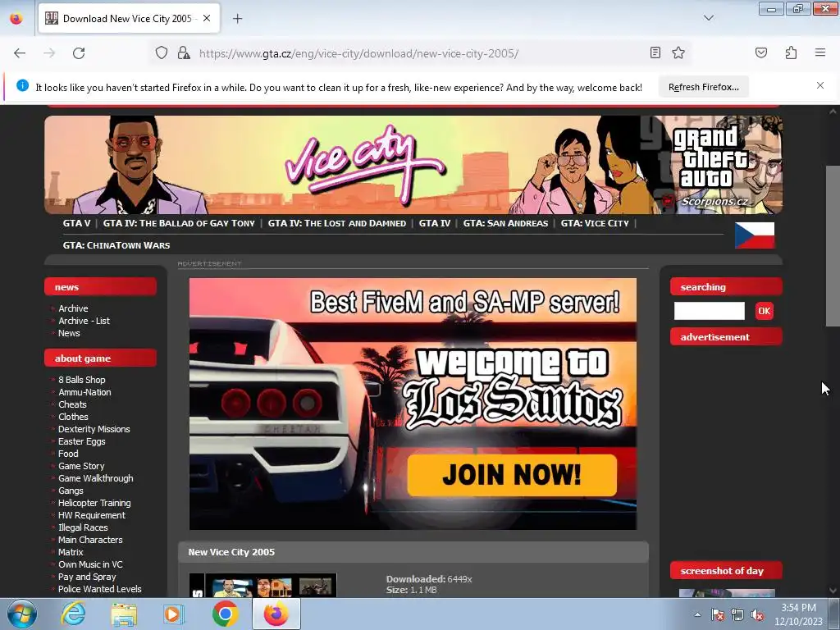
Task: Open the Clothes link
Action: tap(73, 417)
